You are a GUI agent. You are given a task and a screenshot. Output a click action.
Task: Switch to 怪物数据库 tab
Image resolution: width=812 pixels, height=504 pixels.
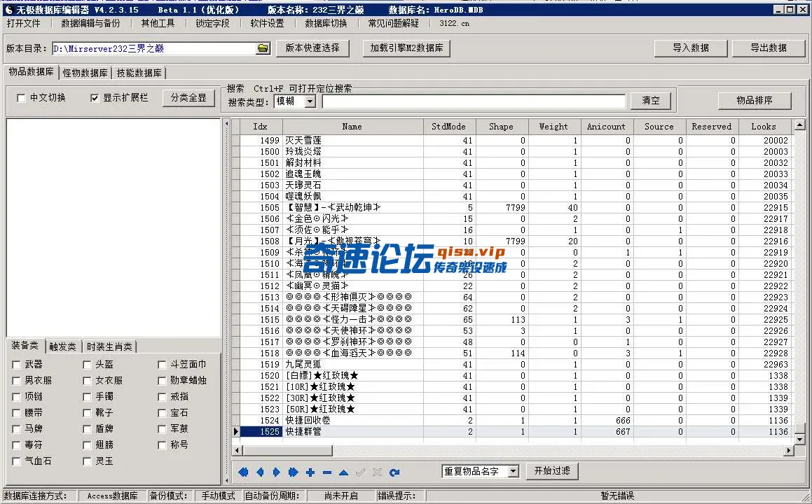(85, 73)
